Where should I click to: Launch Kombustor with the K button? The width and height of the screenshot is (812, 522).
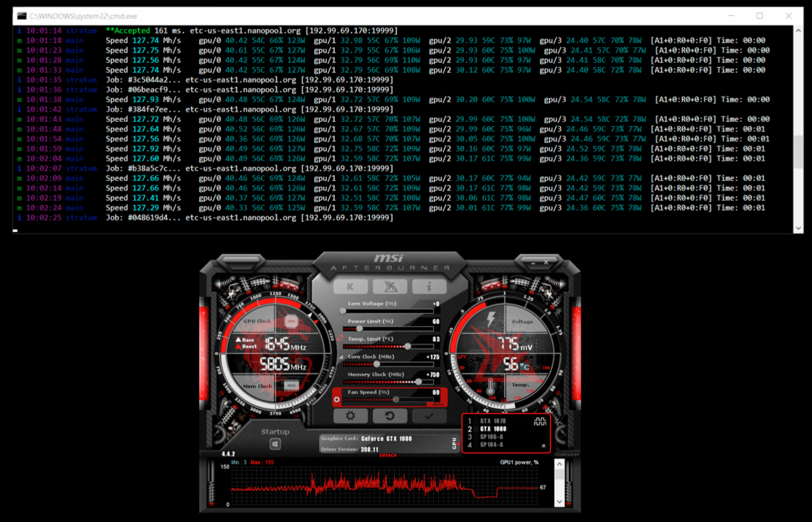click(351, 287)
